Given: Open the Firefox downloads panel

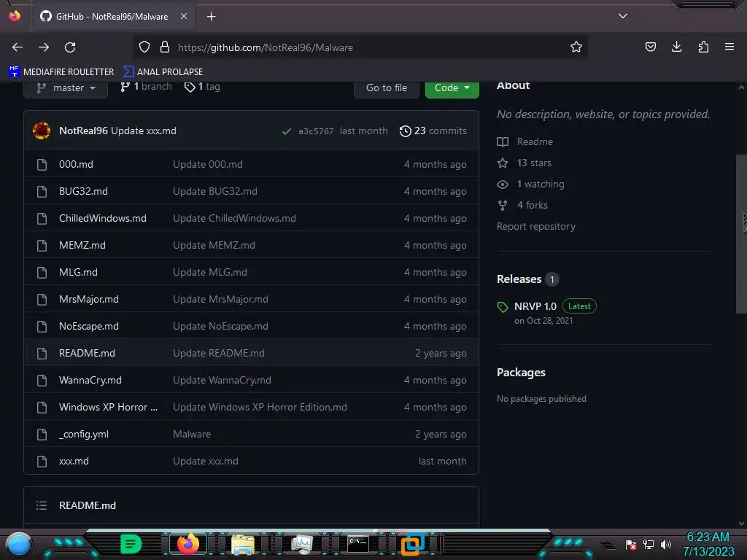Looking at the screenshot, I should pos(676,47).
